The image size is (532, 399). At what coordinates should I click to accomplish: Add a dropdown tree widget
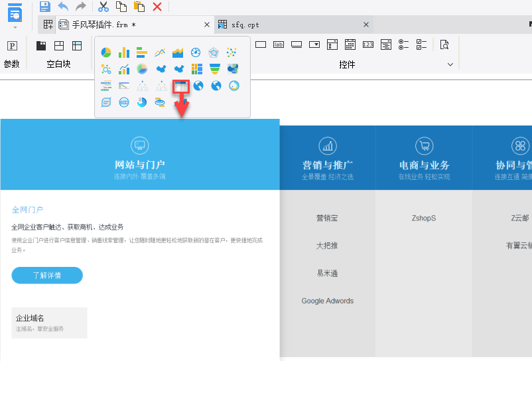pos(386,44)
